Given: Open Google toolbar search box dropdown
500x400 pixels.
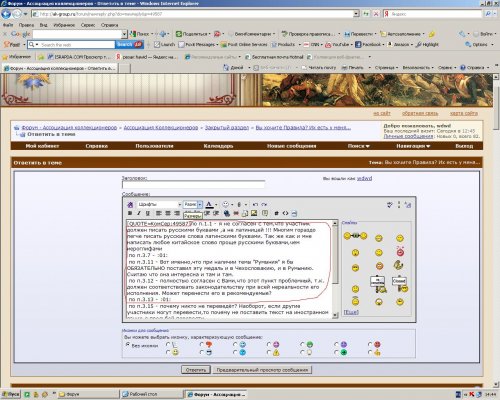Looking at the screenshot, I should pos(124,34).
